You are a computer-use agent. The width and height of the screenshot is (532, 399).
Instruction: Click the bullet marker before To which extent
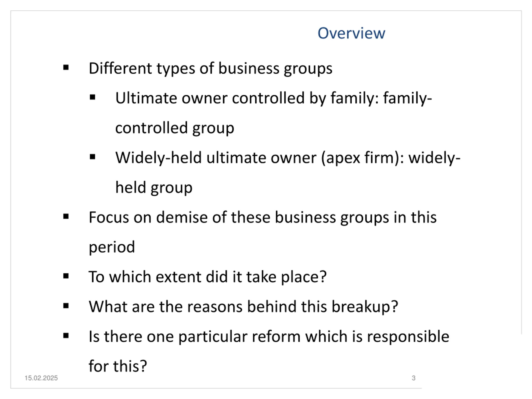(x=66, y=276)
